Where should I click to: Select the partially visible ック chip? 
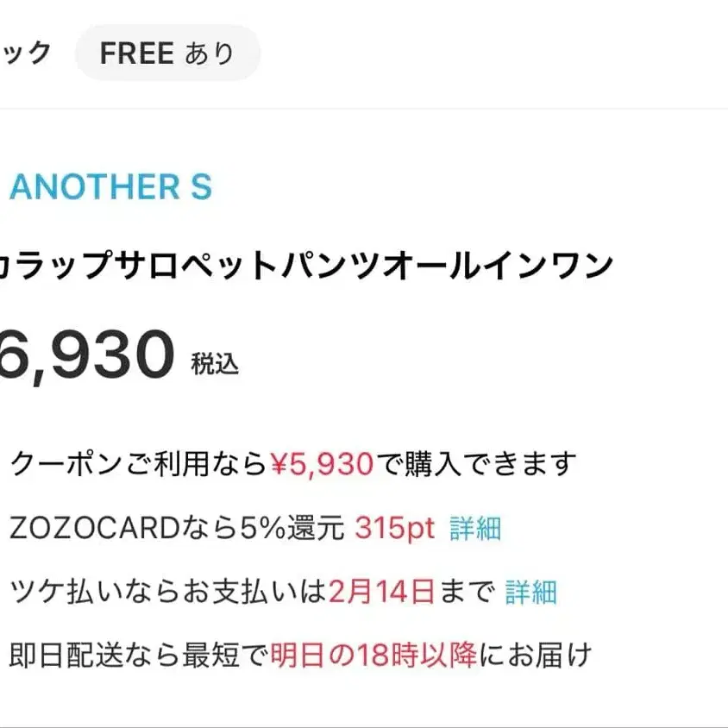tap(24, 53)
